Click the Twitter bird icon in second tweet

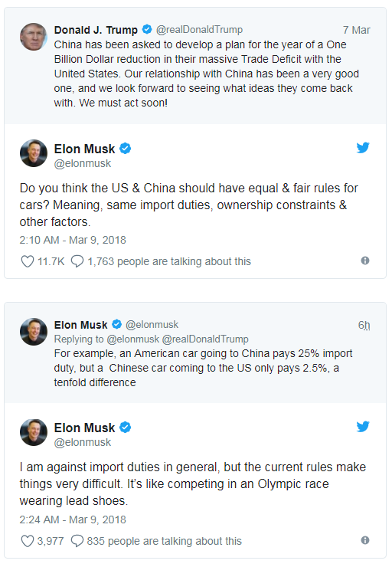(363, 426)
